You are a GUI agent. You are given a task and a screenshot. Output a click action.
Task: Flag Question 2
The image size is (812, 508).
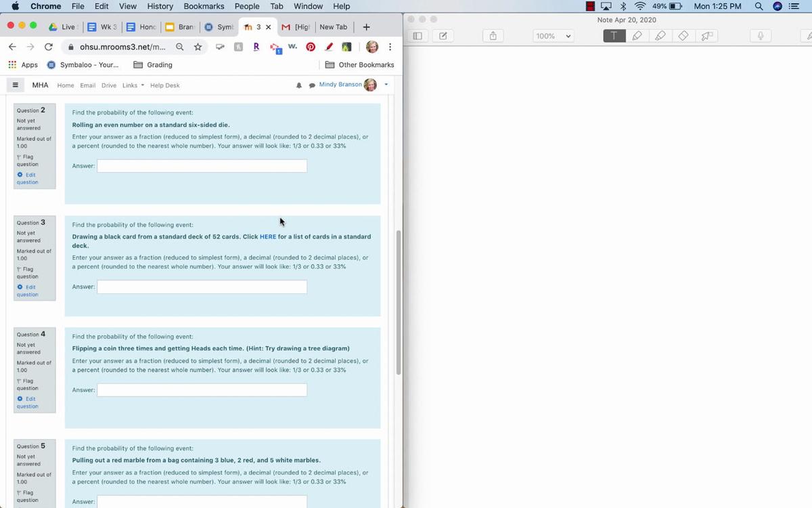(27, 161)
